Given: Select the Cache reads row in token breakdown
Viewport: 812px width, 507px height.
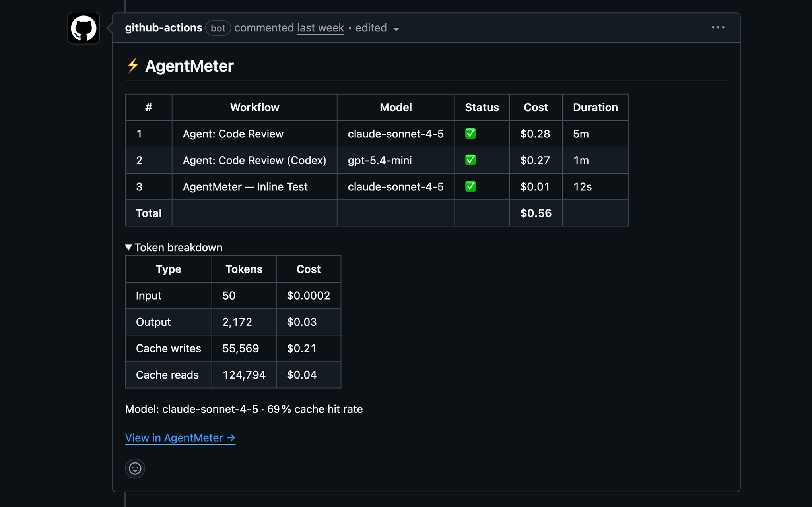Looking at the screenshot, I should pos(167,375).
